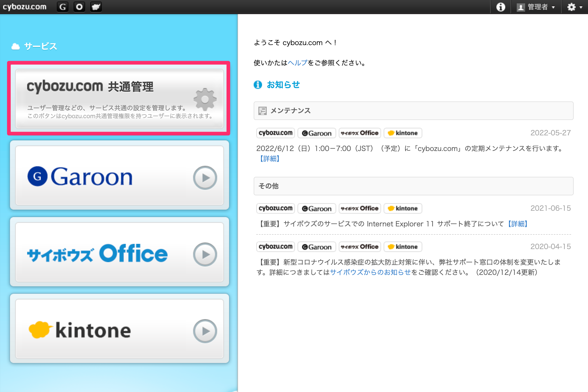Image resolution: width=588 pixels, height=392 pixels.
Task: Click the gear icon on 共通管理 card
Action: [205, 99]
